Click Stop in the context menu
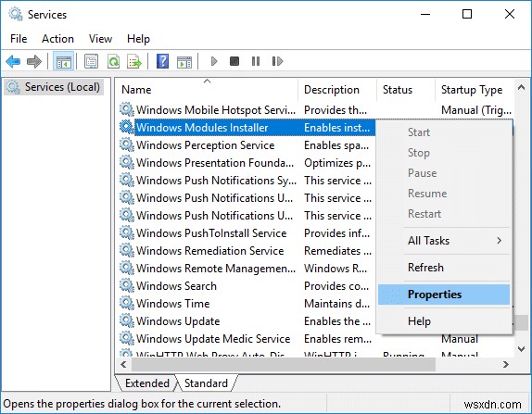 pos(444,153)
